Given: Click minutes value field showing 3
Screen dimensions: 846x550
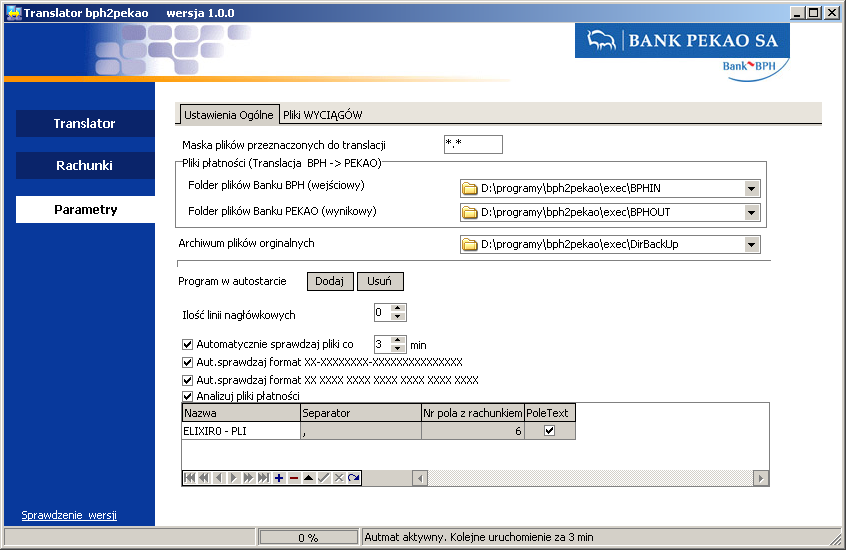Looking at the screenshot, I should (x=383, y=344).
